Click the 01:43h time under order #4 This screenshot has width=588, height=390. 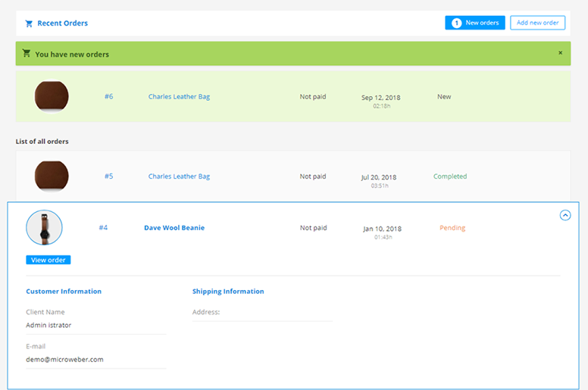[x=383, y=237]
